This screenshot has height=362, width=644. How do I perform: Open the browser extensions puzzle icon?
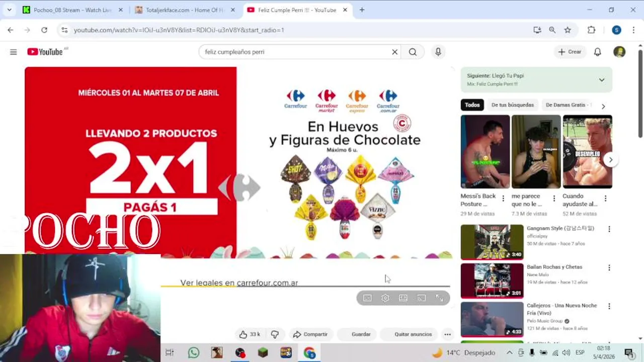592,30
